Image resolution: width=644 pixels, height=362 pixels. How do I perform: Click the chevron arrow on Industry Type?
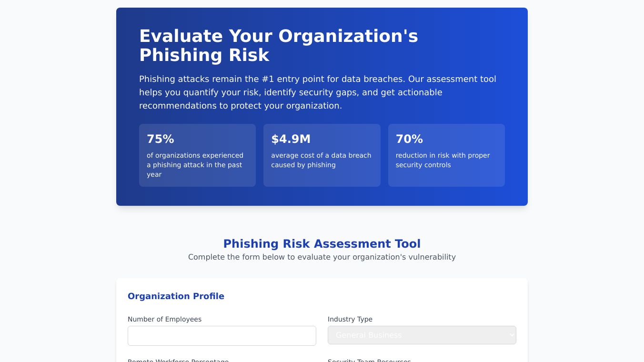[512, 335]
